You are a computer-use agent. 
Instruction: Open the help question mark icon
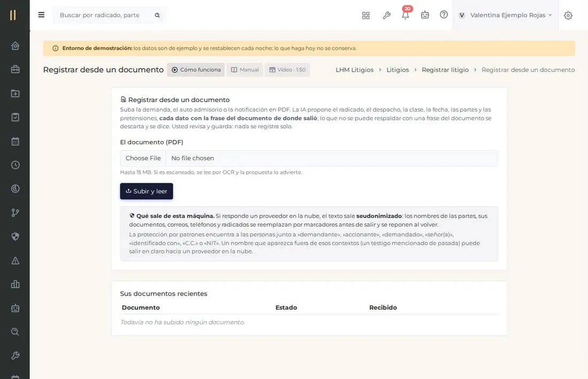[x=444, y=14]
